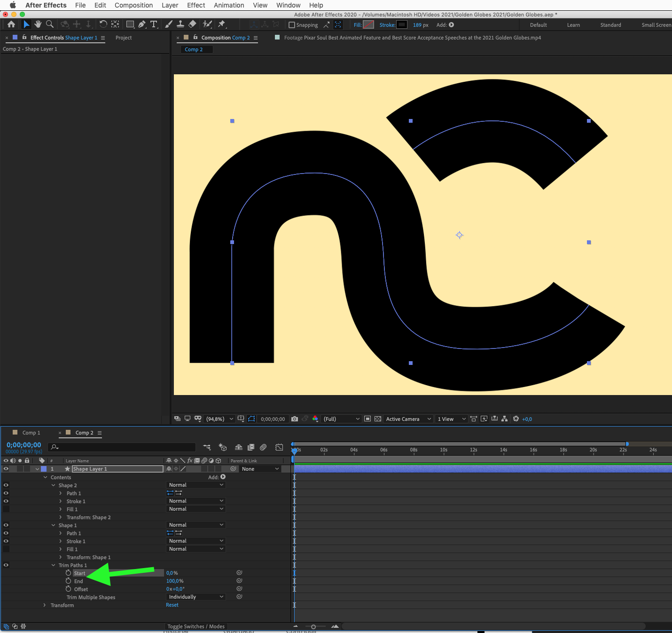Open the Active Camera dropdown
This screenshot has height=633, width=672.
coord(408,419)
